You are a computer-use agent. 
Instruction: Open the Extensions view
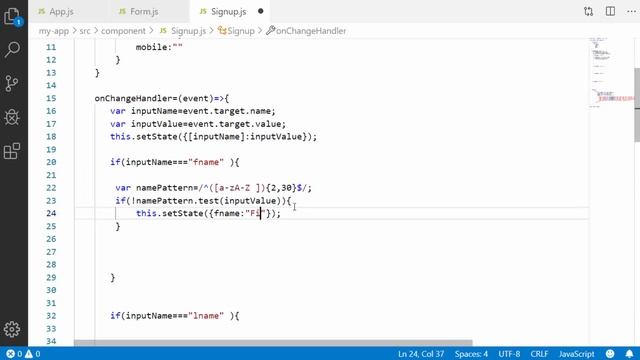coord(12,151)
